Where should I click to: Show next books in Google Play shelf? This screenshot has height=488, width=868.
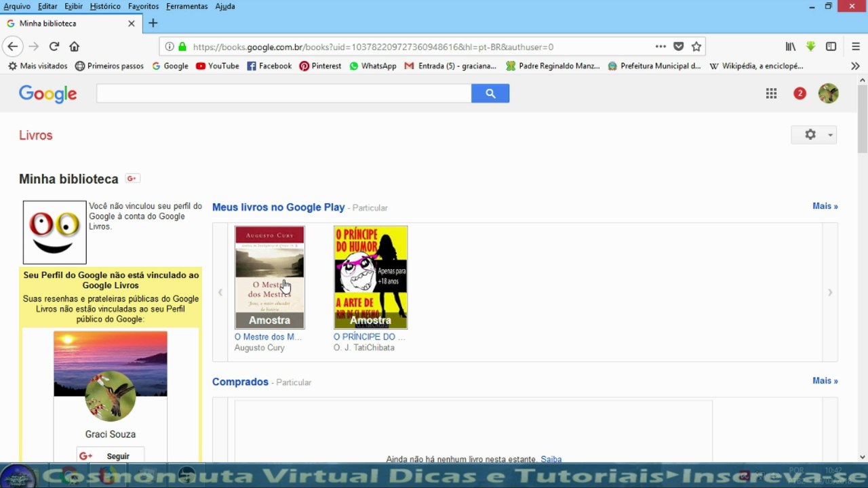pyautogui.click(x=829, y=292)
